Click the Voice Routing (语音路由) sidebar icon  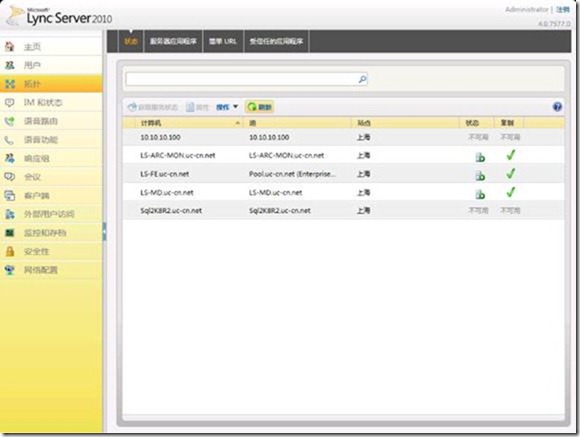(x=10, y=121)
